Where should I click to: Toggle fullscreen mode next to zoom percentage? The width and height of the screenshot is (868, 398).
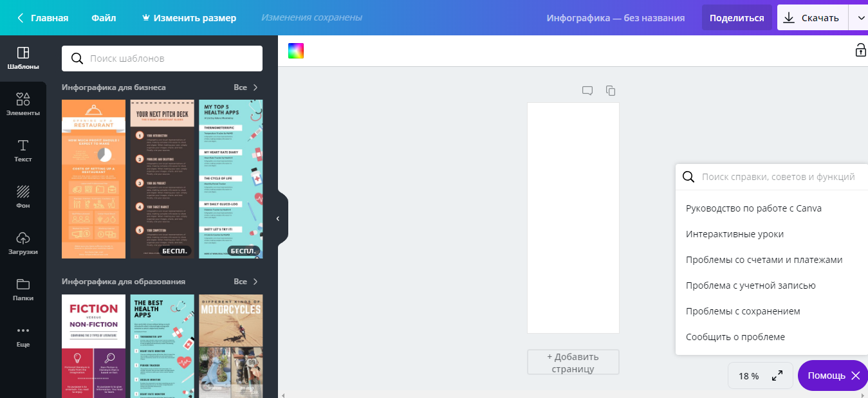point(777,375)
